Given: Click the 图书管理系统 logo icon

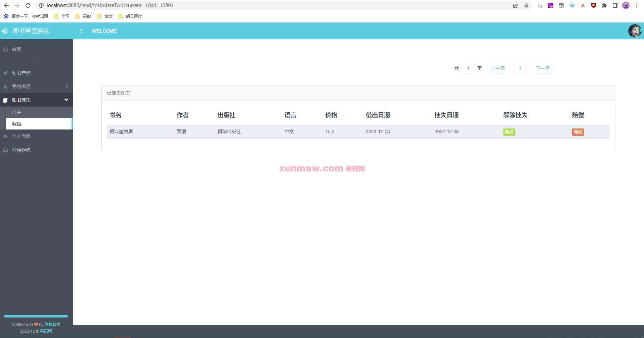Looking at the screenshot, I should coord(5,31).
